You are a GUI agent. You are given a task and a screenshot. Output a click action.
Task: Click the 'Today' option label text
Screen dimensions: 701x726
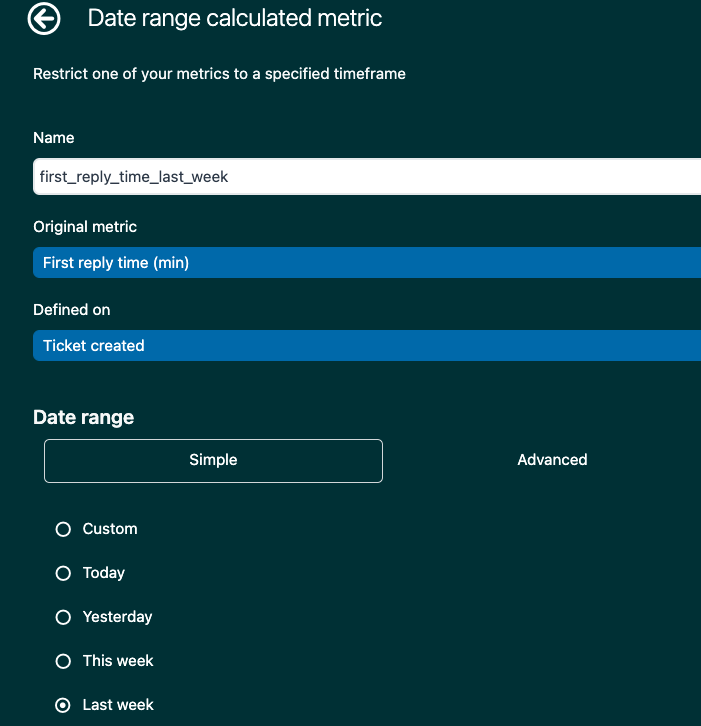coord(104,573)
